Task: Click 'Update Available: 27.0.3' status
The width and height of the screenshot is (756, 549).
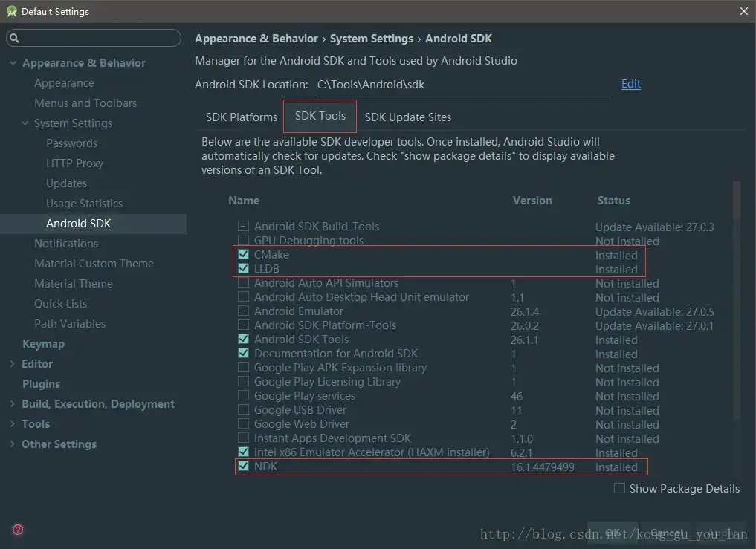Action: pos(655,227)
